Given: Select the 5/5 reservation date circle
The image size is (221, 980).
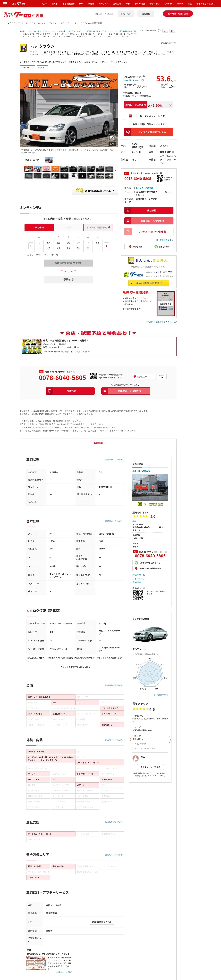Looking at the screenshot, I should coord(59,248).
